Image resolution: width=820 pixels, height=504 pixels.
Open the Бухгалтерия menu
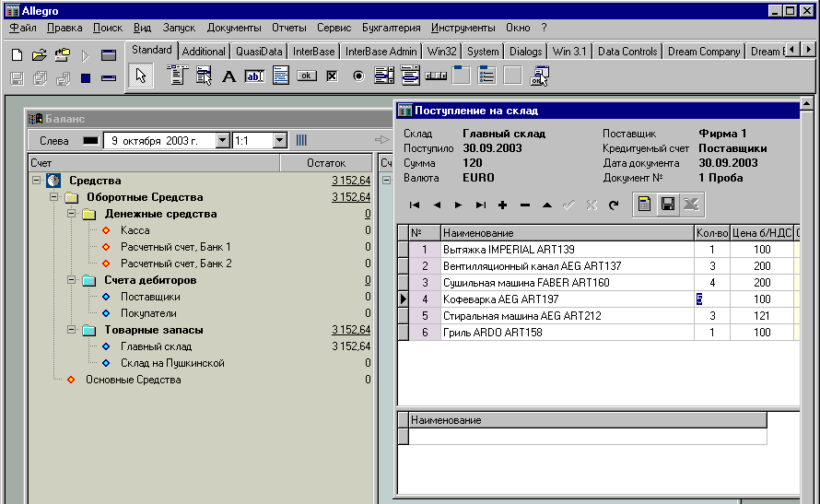(392, 28)
